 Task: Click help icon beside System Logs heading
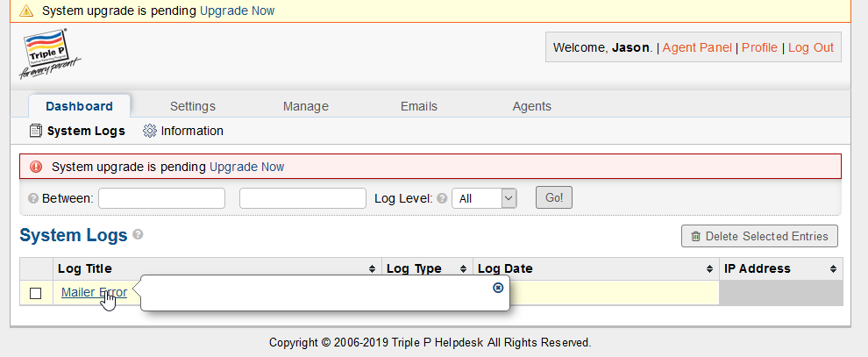click(138, 235)
